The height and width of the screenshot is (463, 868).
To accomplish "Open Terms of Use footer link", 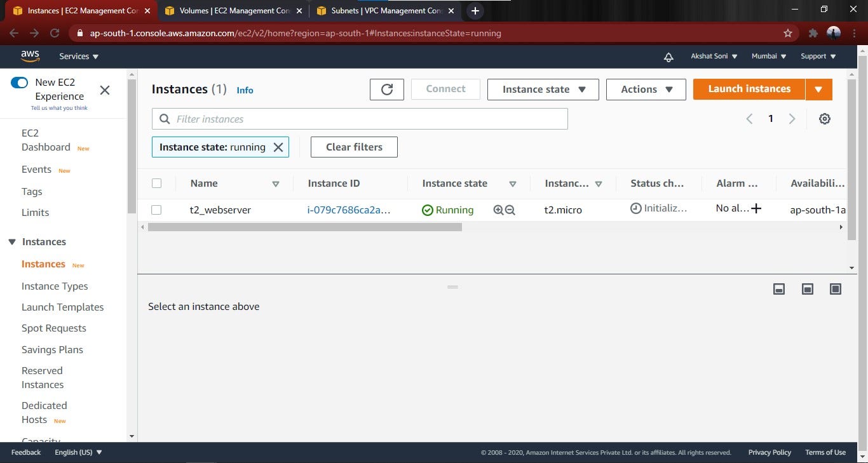I will (825, 452).
